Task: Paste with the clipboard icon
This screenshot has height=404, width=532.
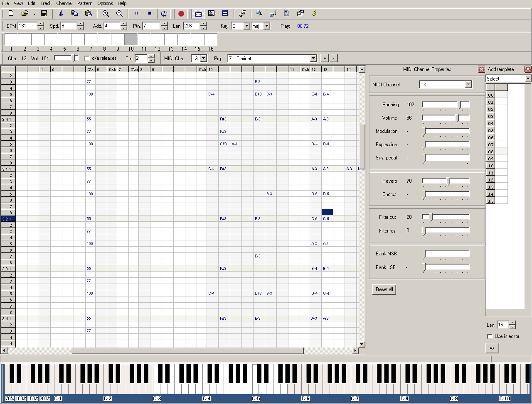Action: point(88,13)
